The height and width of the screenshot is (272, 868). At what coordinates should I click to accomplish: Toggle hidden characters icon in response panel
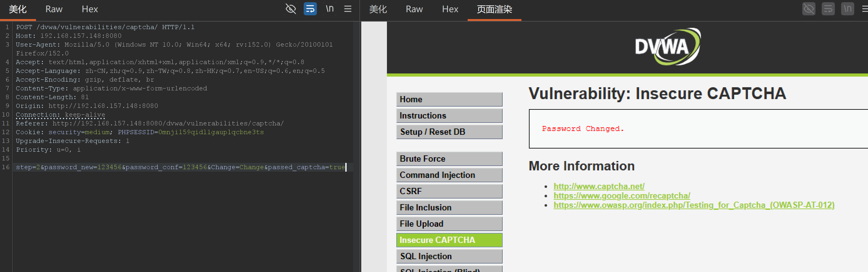coord(809,9)
